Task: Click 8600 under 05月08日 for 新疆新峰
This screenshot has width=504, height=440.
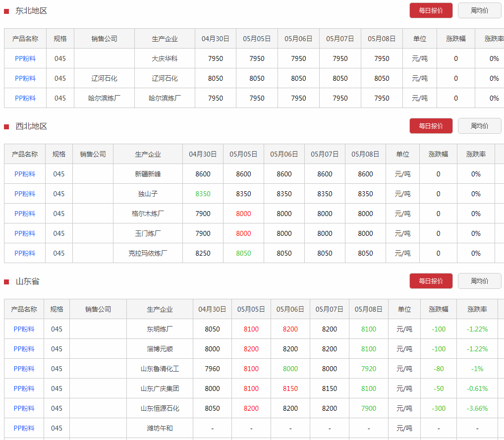Action: (365, 174)
